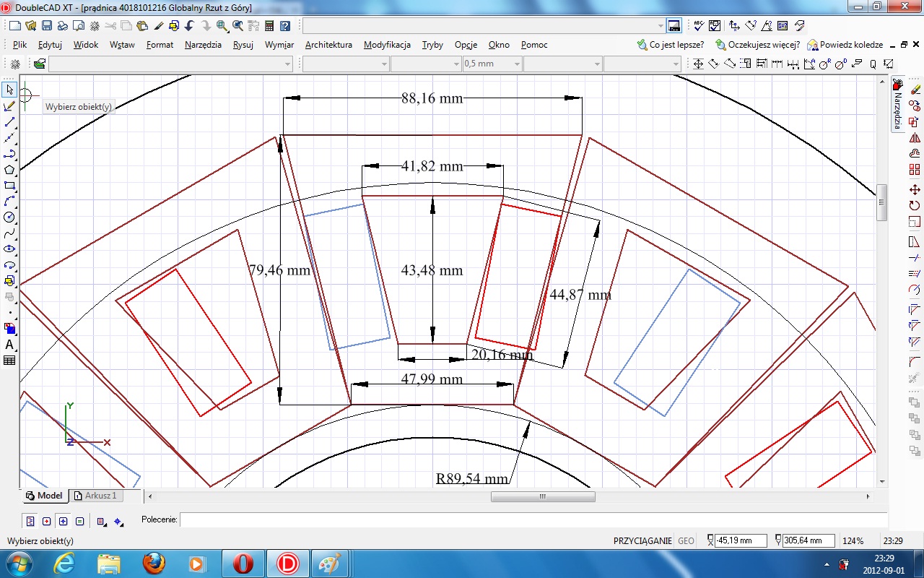This screenshot has height=578, width=924.
Task: Click the Undo arrow icon
Action: [x=190, y=26]
